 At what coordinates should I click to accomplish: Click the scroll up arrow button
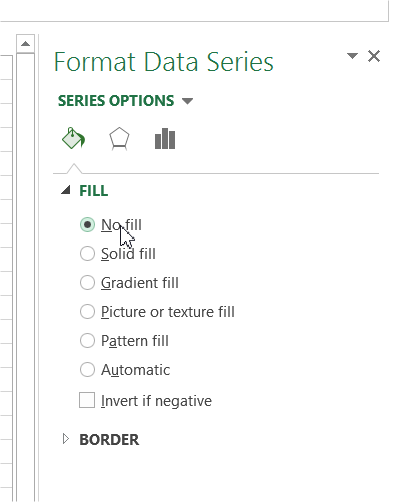click(25, 44)
